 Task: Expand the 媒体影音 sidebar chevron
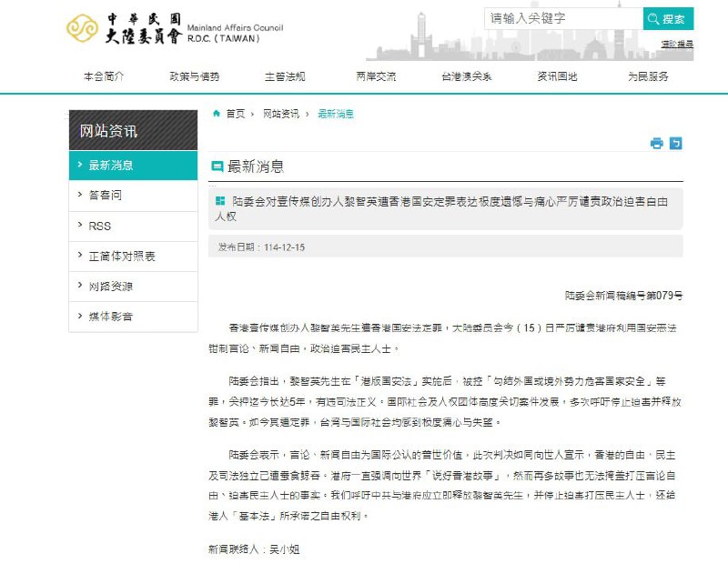81,317
